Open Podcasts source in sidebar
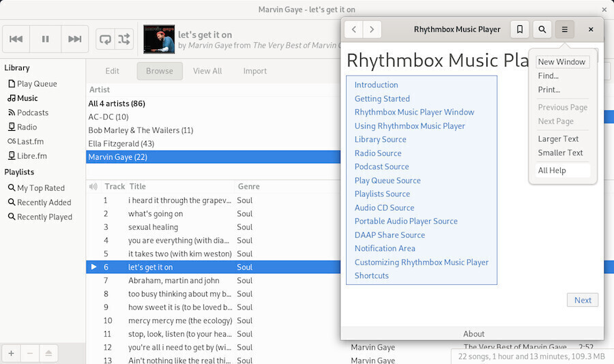Image resolution: width=614 pixels, height=364 pixels. pos(28,112)
